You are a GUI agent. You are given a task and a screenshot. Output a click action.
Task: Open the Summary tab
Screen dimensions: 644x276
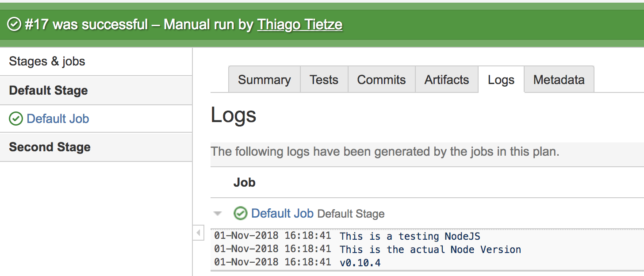click(264, 80)
